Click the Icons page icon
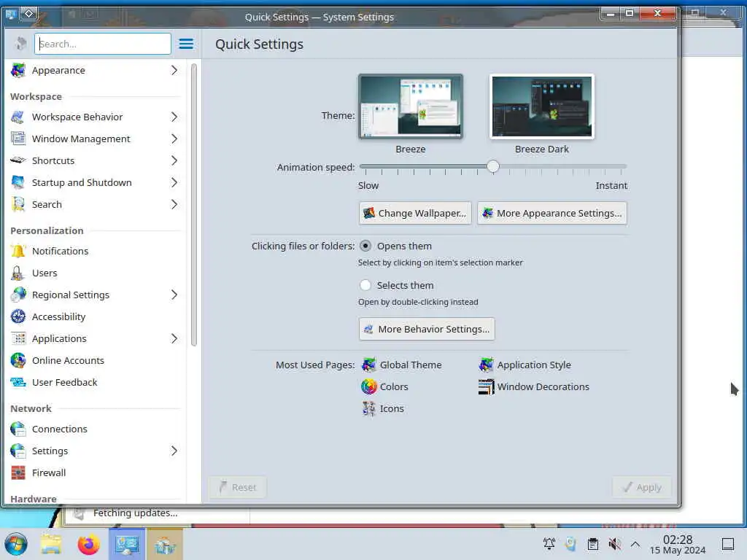This screenshot has width=747, height=560. click(368, 408)
